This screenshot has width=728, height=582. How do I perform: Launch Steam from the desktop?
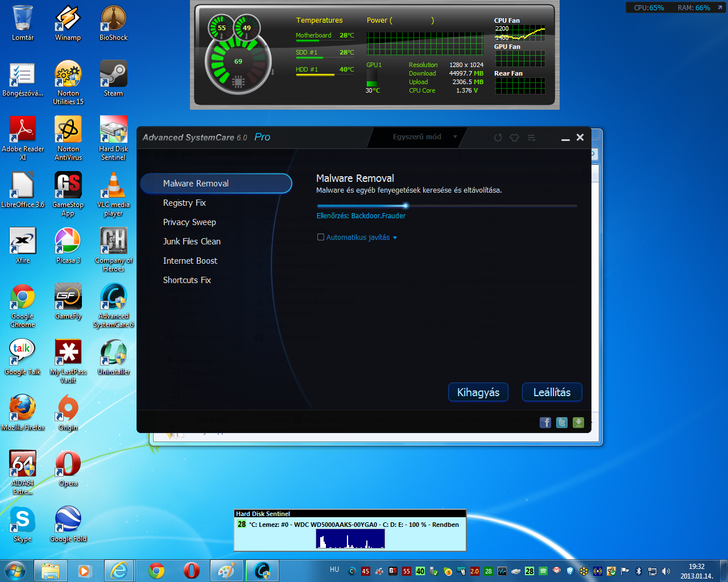pyautogui.click(x=113, y=79)
